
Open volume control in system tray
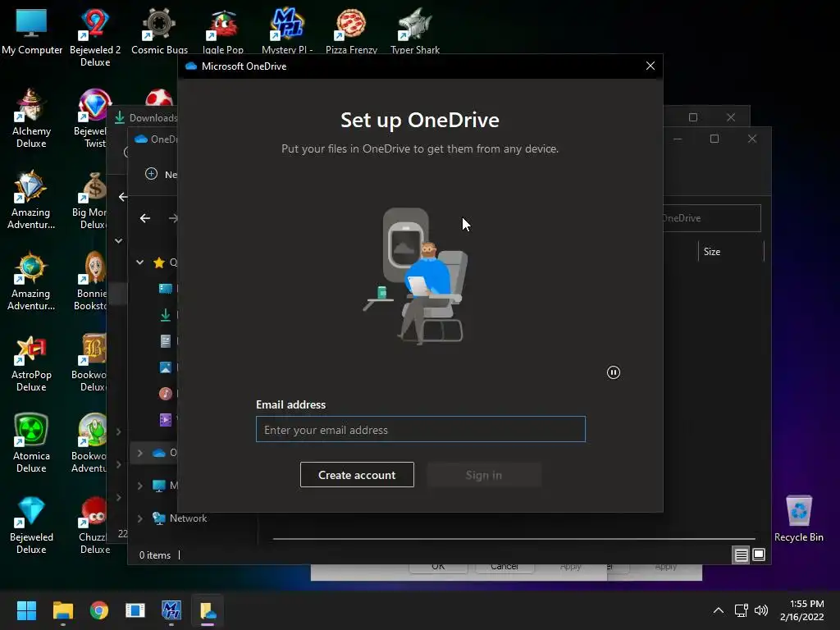(760, 610)
